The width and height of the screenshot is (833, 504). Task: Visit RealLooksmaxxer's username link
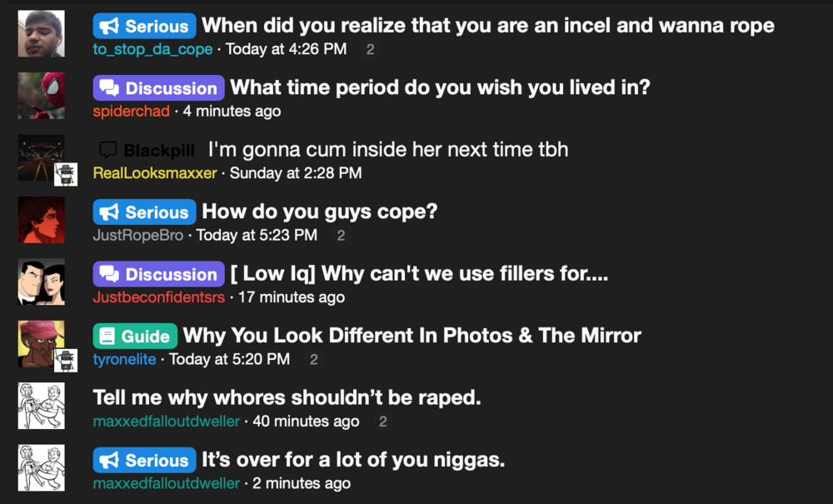(155, 172)
